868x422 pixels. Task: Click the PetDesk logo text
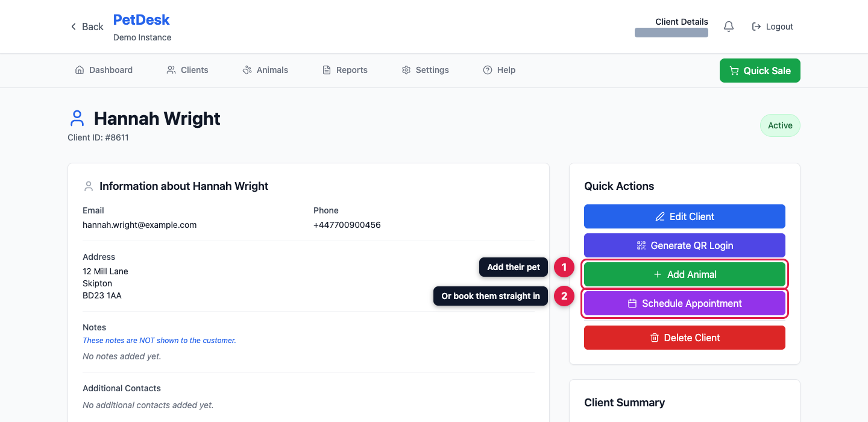click(142, 20)
